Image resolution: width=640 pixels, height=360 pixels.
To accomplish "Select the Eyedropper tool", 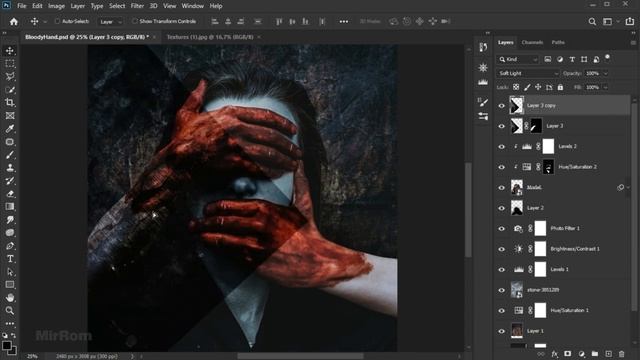I will (x=10, y=129).
